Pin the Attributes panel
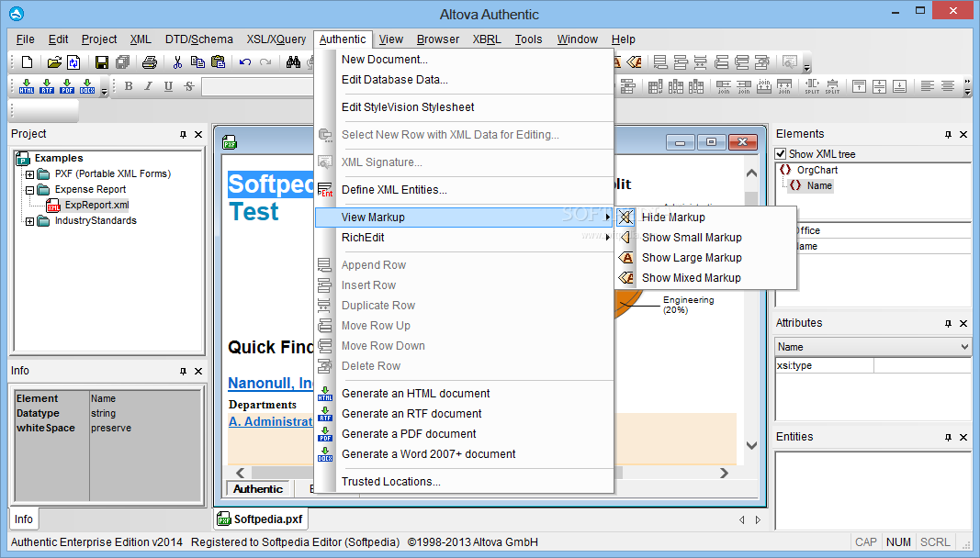 point(948,324)
